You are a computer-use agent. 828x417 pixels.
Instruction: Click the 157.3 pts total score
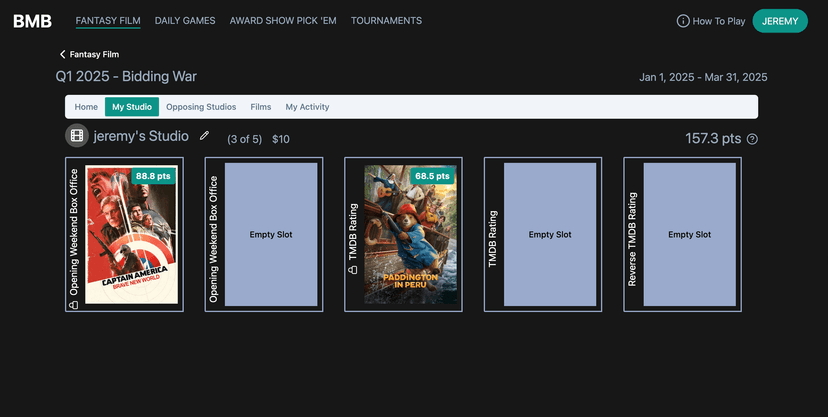click(713, 139)
